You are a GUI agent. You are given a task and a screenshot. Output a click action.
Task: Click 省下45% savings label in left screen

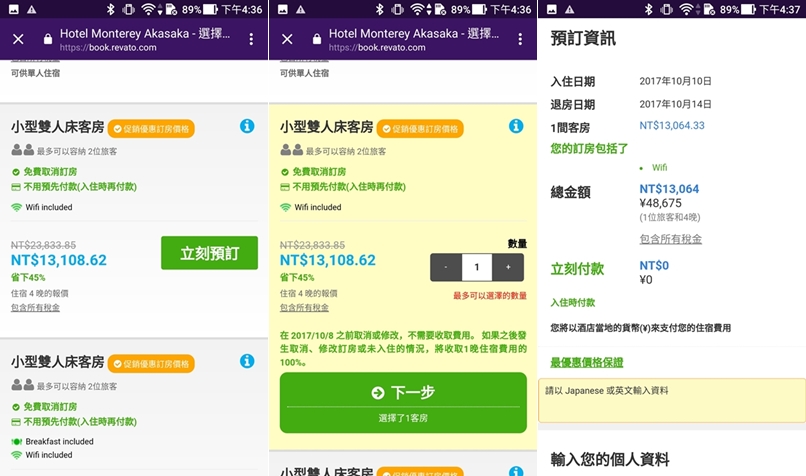tap(28, 278)
